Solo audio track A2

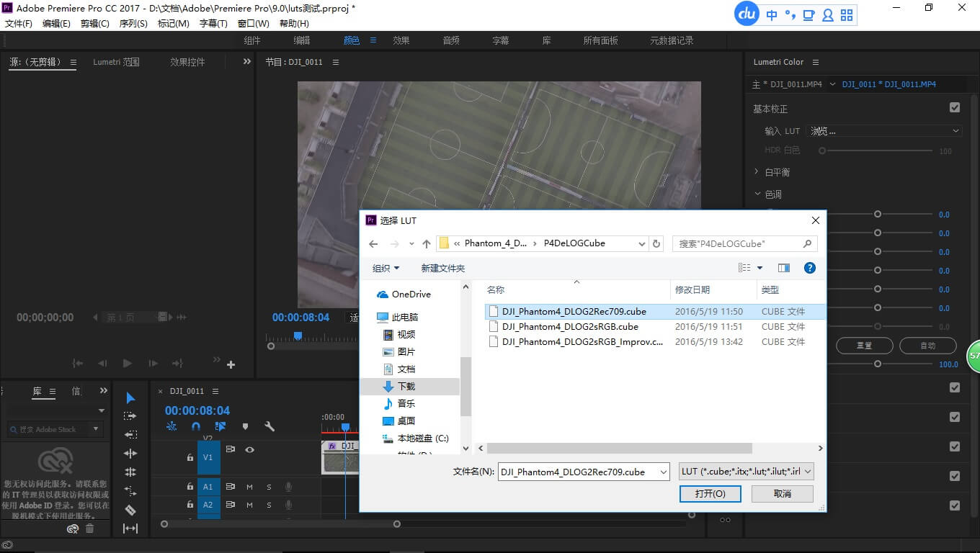269,505
